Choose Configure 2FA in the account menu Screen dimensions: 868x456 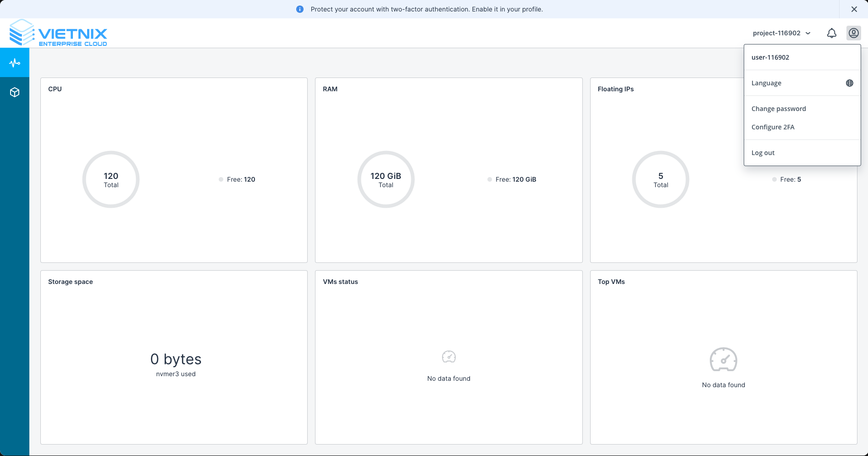coord(773,127)
